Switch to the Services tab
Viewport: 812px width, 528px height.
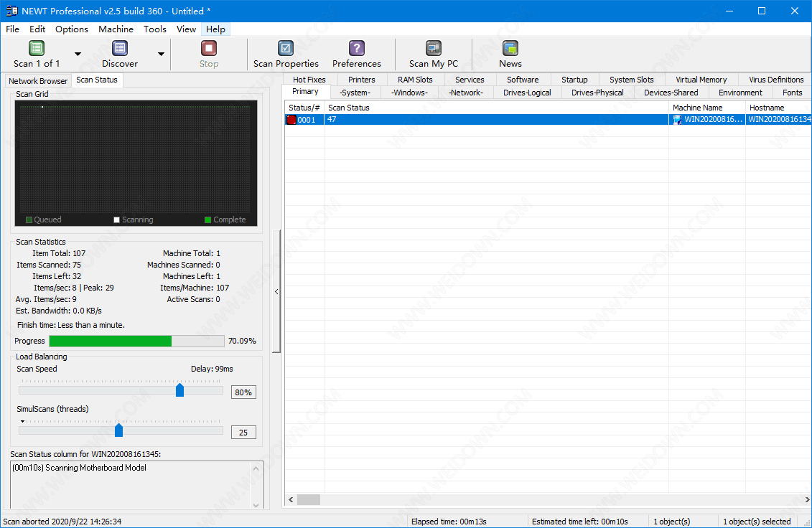coord(470,80)
